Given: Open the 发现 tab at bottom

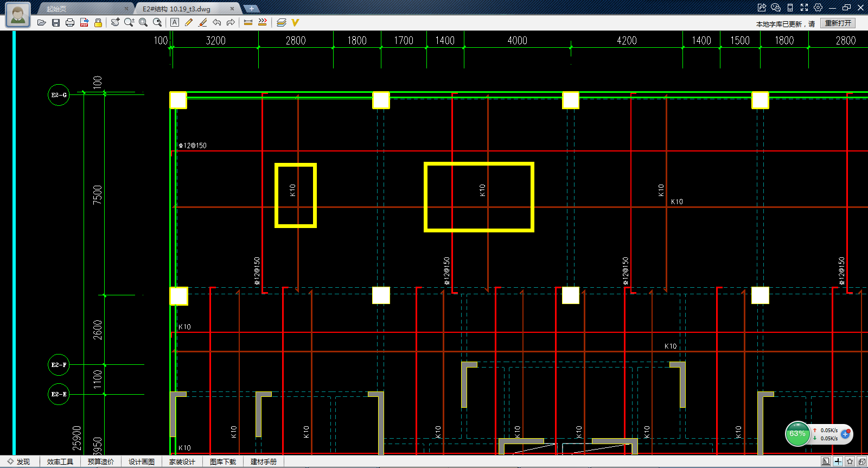Looking at the screenshot, I should pos(19,461).
